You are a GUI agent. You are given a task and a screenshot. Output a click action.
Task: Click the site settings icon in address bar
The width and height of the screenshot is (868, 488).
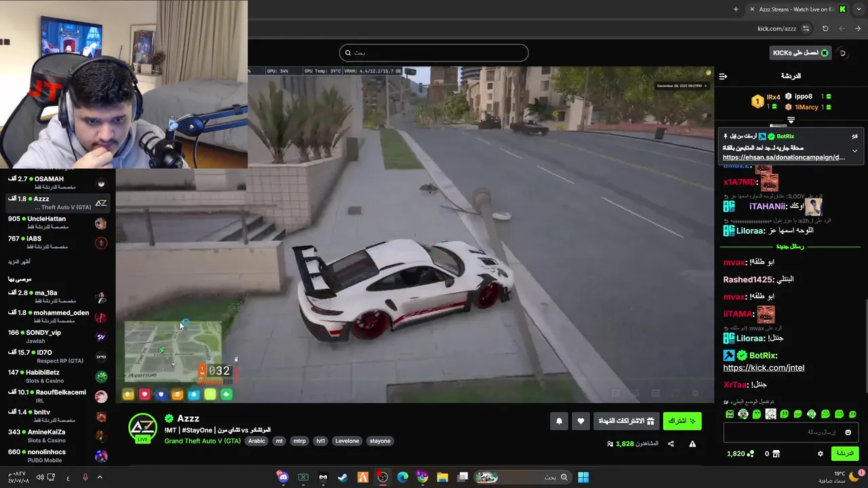806,28
